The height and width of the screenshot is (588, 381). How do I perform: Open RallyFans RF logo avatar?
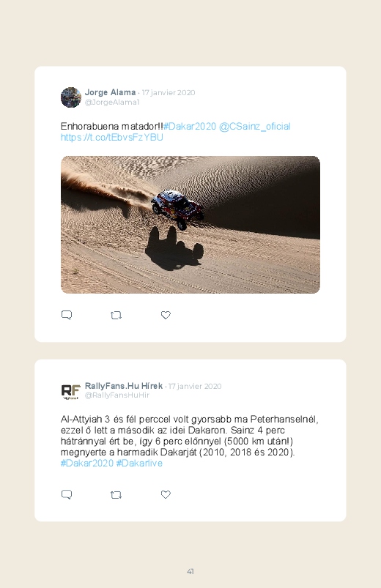point(71,392)
